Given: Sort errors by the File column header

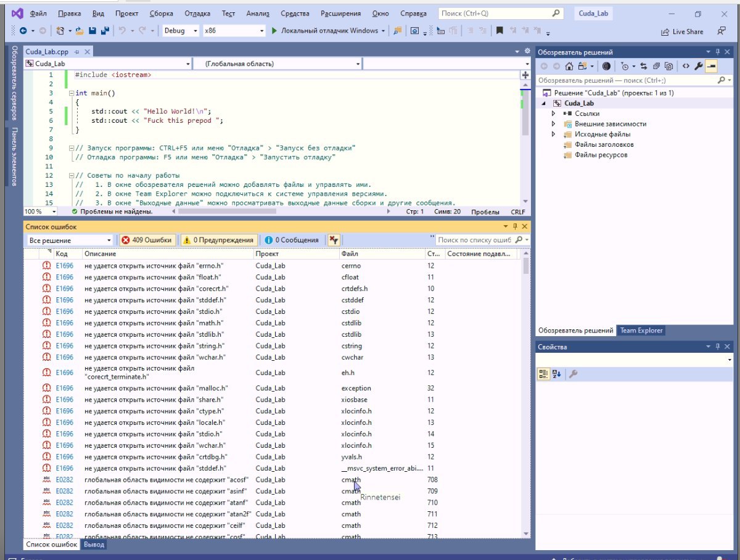Looking at the screenshot, I should (x=381, y=253).
